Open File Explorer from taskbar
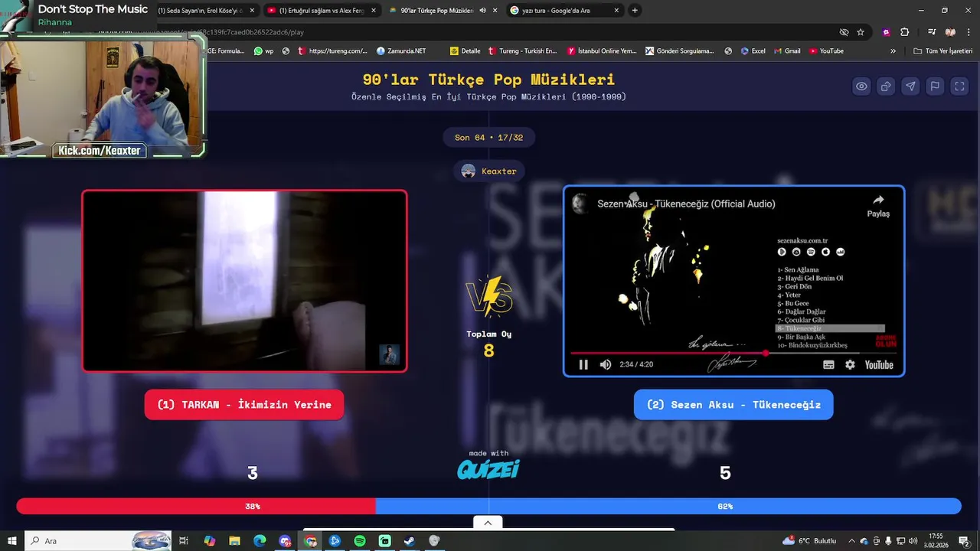The height and width of the screenshot is (551, 980). 235,541
